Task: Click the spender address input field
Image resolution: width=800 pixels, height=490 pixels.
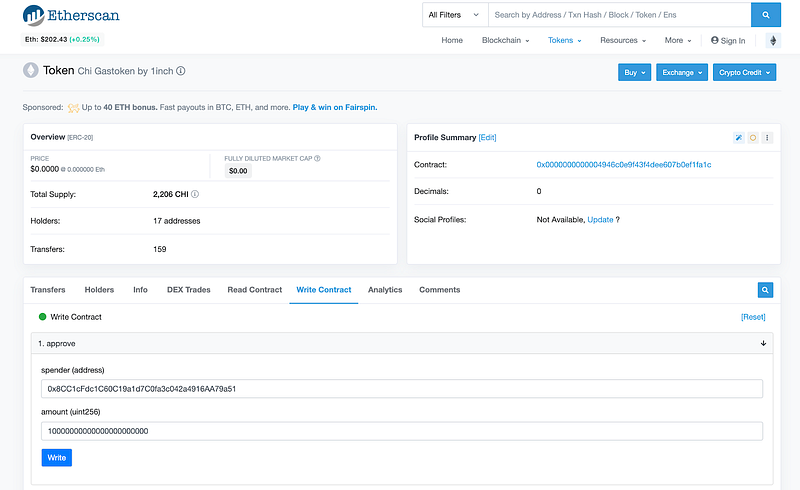Action: click(402, 389)
